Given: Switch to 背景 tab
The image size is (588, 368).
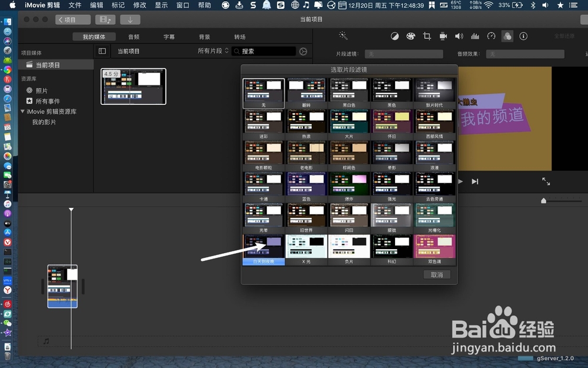Looking at the screenshot, I should [205, 37].
